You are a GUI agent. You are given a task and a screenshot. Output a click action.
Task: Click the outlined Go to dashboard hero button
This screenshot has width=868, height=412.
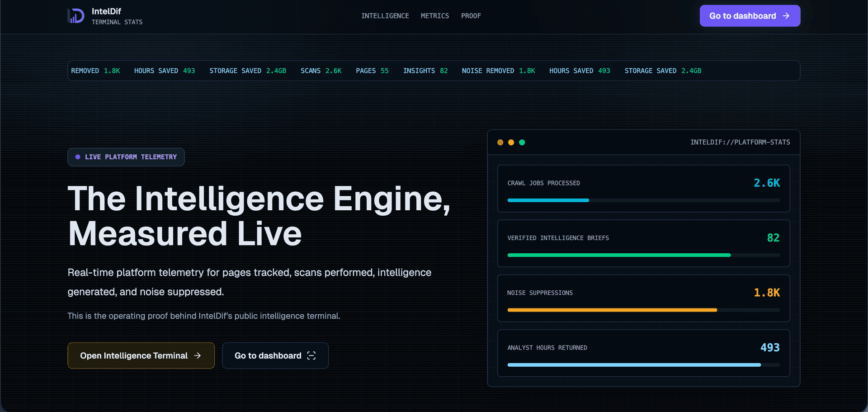(275, 355)
